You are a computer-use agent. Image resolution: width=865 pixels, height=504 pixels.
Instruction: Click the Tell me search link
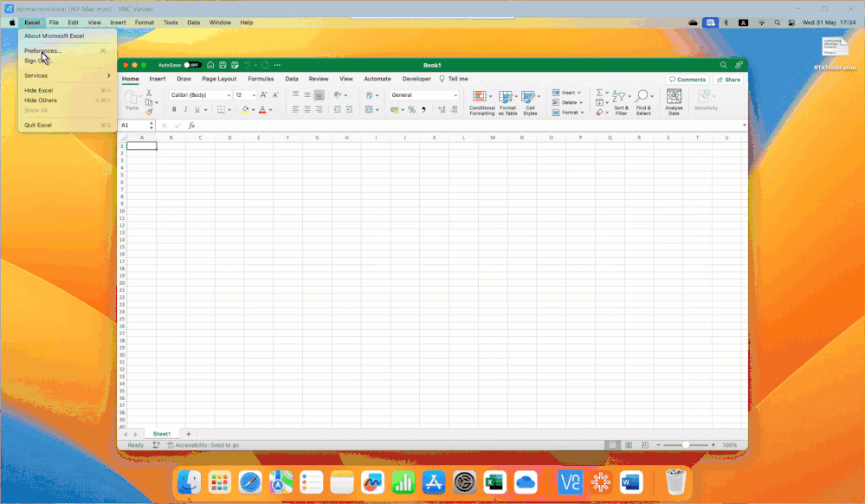coord(454,79)
